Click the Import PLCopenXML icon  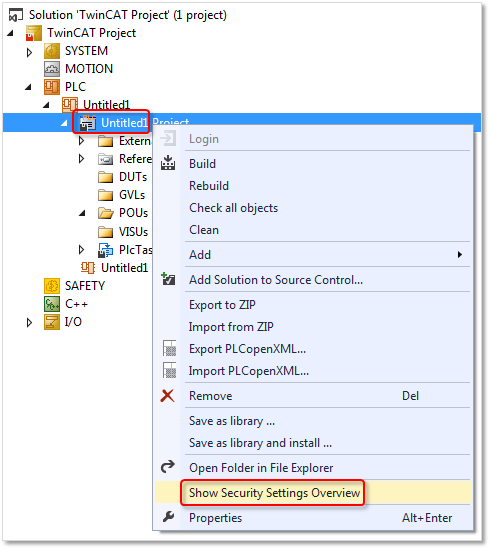[169, 370]
